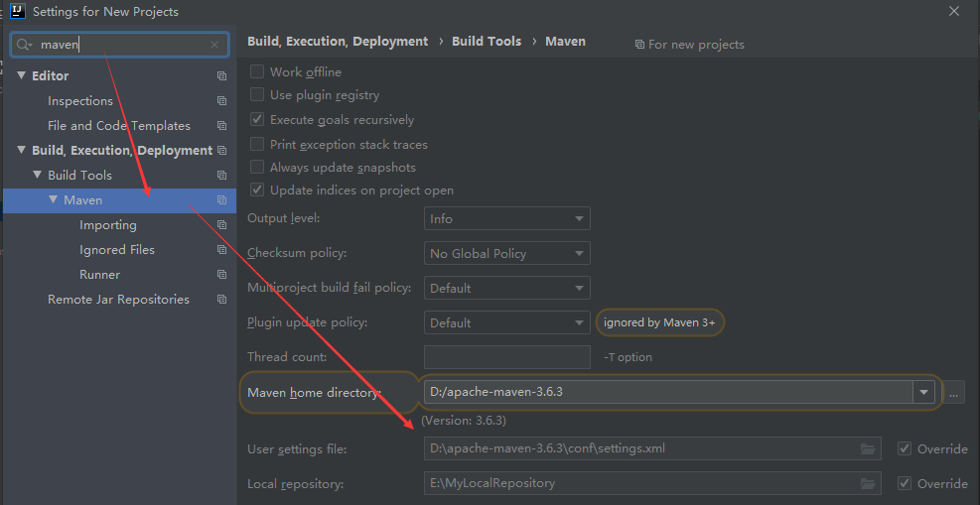Collapse the Editor tree node
Viewport: 980px width, 505px height.
(21, 75)
